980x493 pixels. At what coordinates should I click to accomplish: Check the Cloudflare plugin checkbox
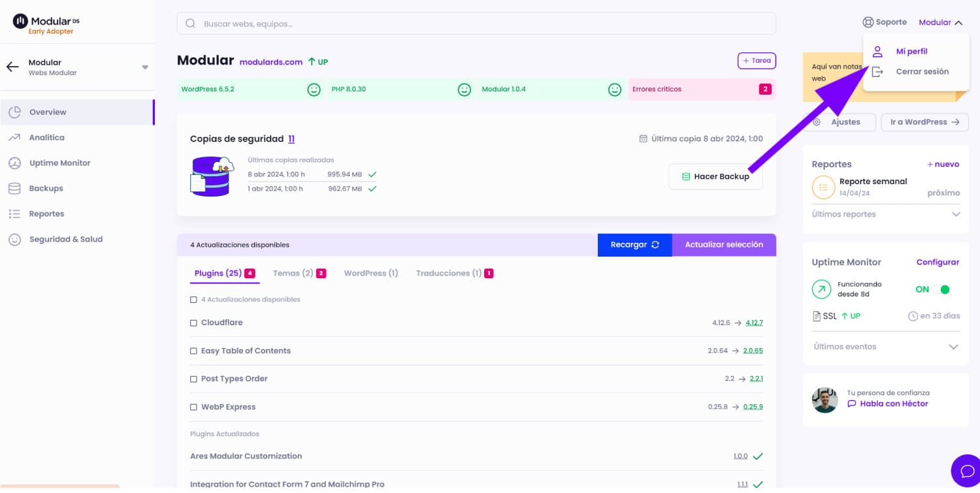[x=193, y=323]
